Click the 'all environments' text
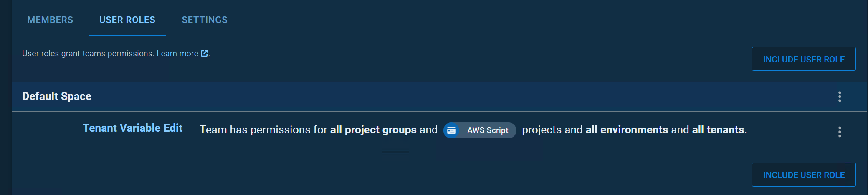Screen dimensions: 868x195 pos(627,130)
